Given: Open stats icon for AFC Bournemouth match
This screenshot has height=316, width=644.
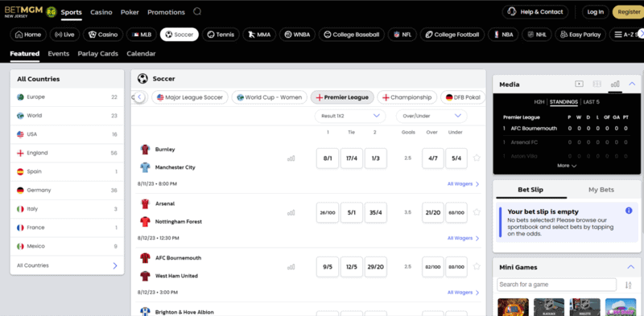Looking at the screenshot, I should click(291, 267).
